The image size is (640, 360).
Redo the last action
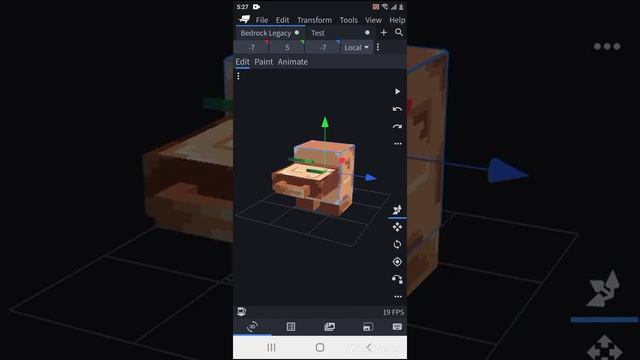(x=397, y=127)
